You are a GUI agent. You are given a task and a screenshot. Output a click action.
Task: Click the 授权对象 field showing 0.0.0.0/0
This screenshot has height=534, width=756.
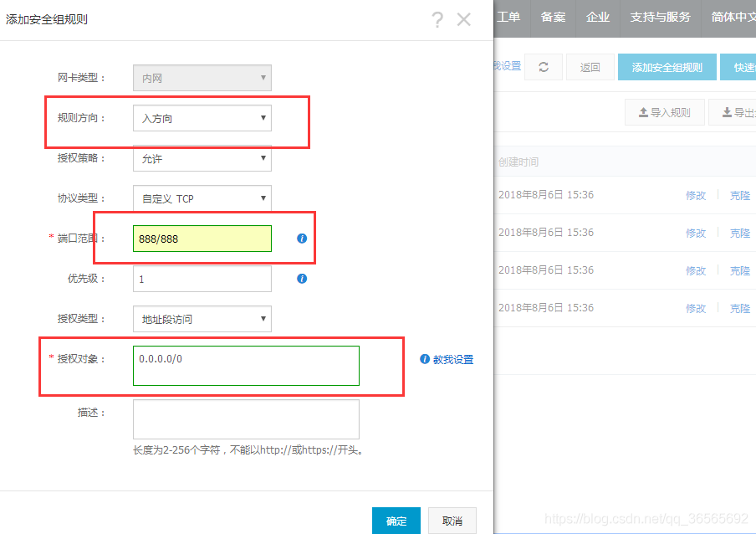point(245,365)
